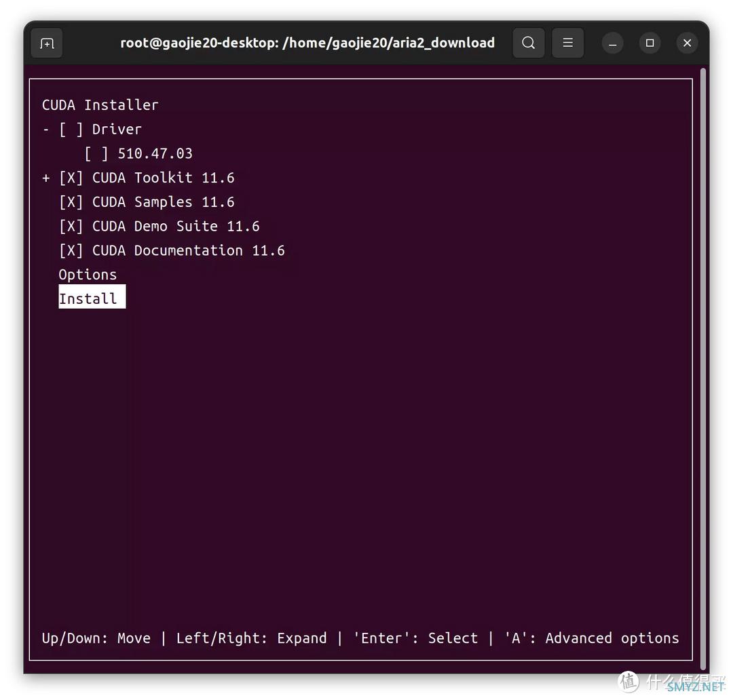
Task: Click the CUDA Installer heading text
Action: tap(100, 105)
